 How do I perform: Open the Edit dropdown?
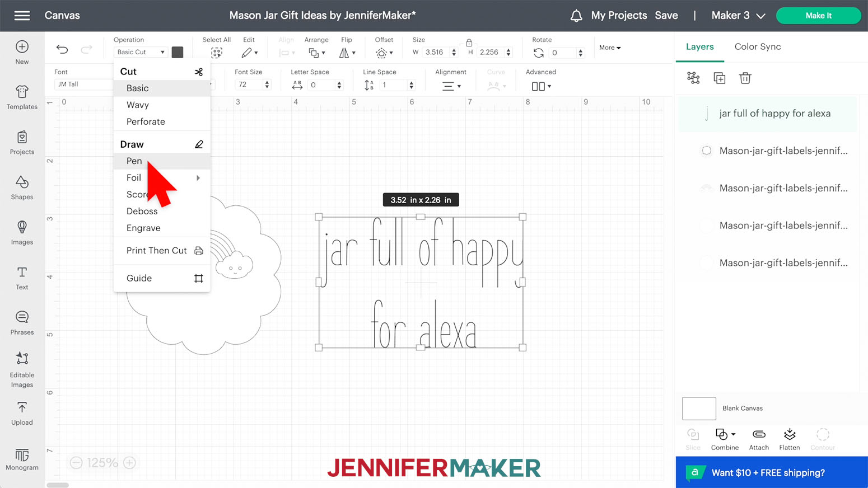[x=249, y=53]
